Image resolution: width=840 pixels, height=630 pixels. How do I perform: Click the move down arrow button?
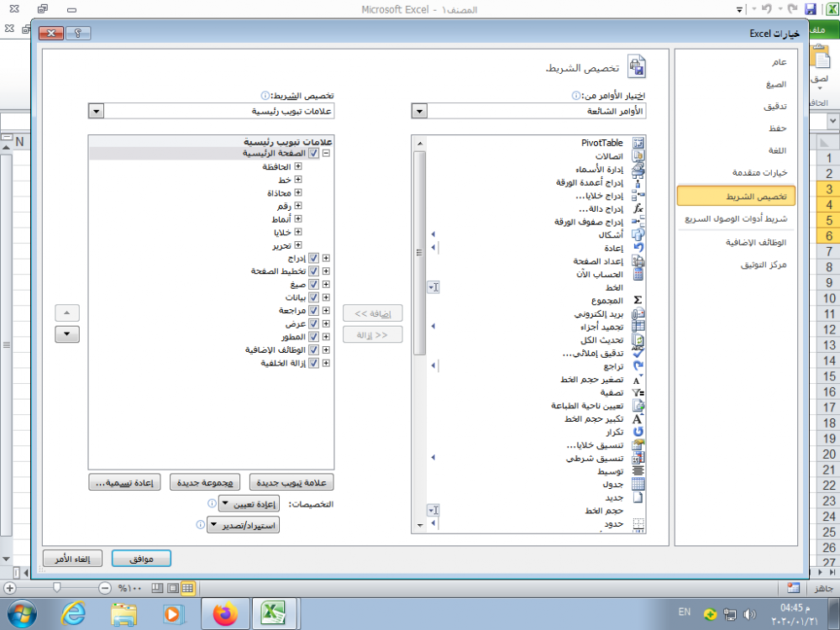[x=67, y=334]
